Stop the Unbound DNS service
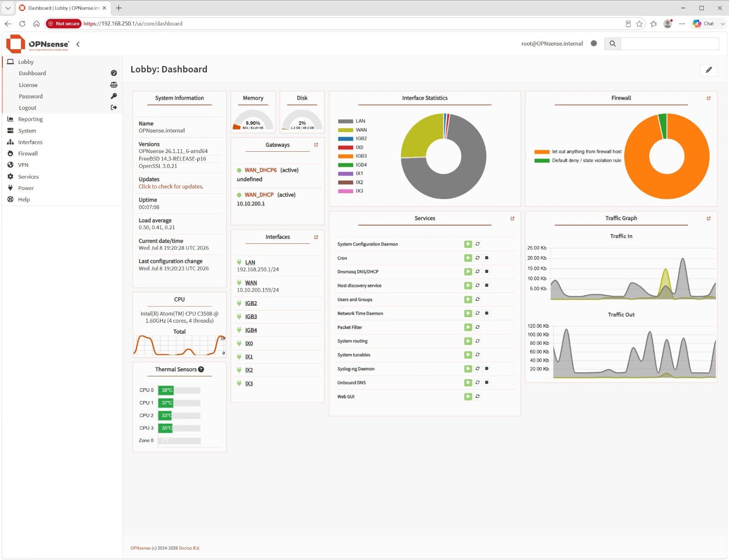This screenshot has height=560, width=729. 487,383
